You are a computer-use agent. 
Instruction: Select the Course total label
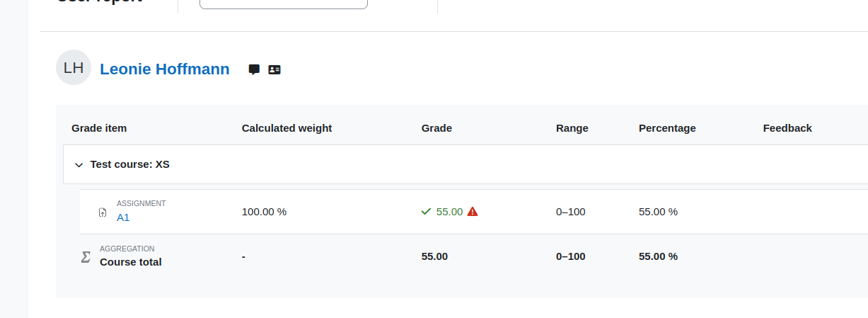[131, 262]
